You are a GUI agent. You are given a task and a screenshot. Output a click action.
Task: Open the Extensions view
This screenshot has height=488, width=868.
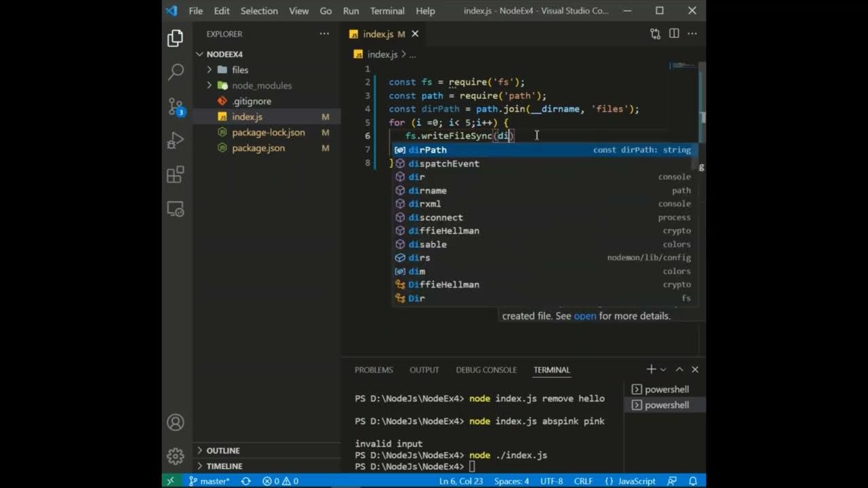click(176, 175)
